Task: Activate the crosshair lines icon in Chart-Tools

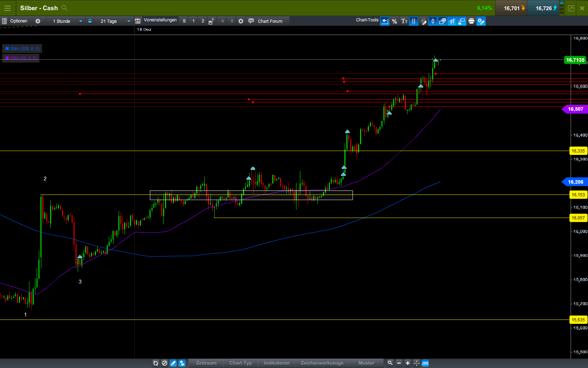Action: point(414,21)
